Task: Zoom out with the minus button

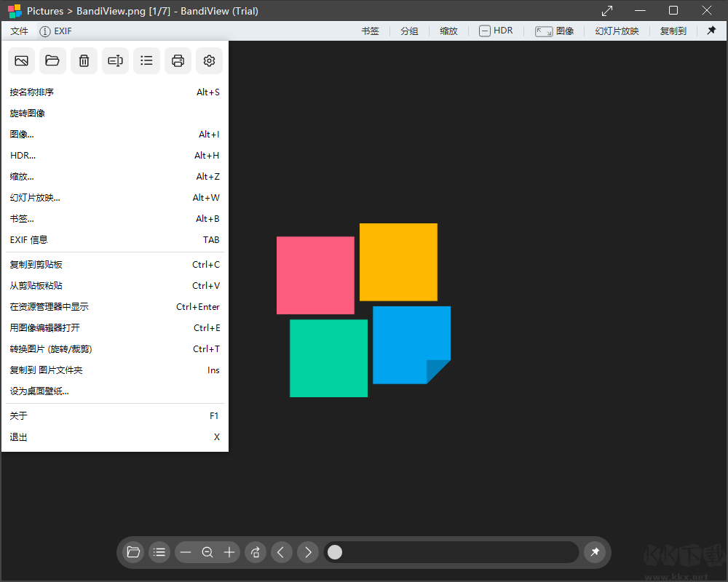Action: click(x=186, y=552)
